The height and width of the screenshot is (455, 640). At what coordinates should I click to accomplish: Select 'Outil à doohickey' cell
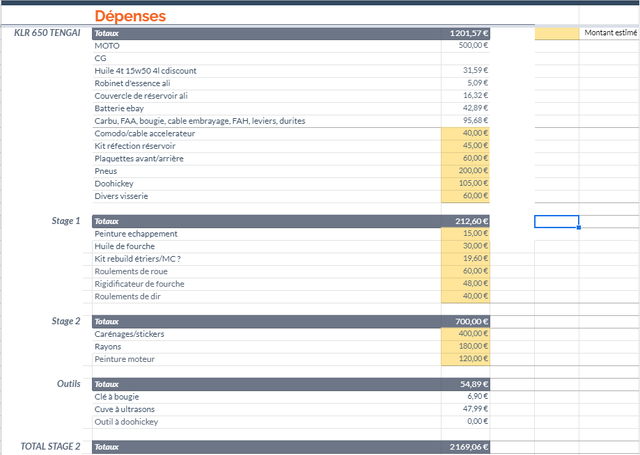pos(267,422)
